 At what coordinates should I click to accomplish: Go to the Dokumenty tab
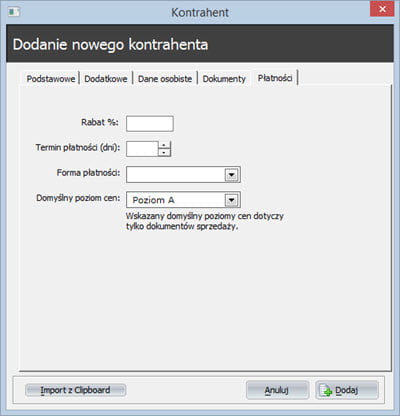[x=224, y=79]
